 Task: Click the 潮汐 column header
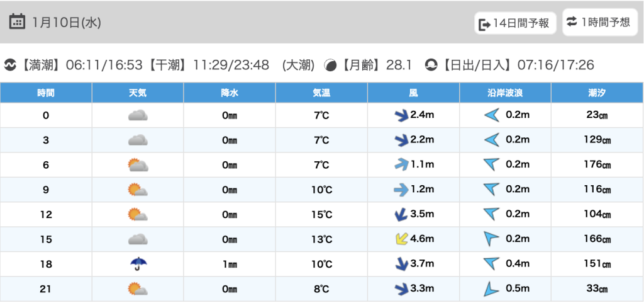[x=597, y=93]
